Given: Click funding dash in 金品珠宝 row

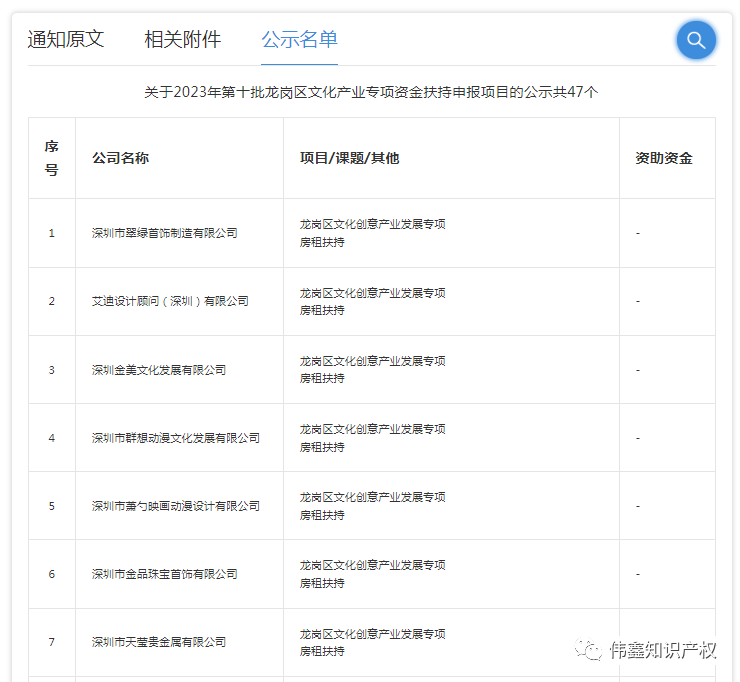Looking at the screenshot, I should 638,574.
